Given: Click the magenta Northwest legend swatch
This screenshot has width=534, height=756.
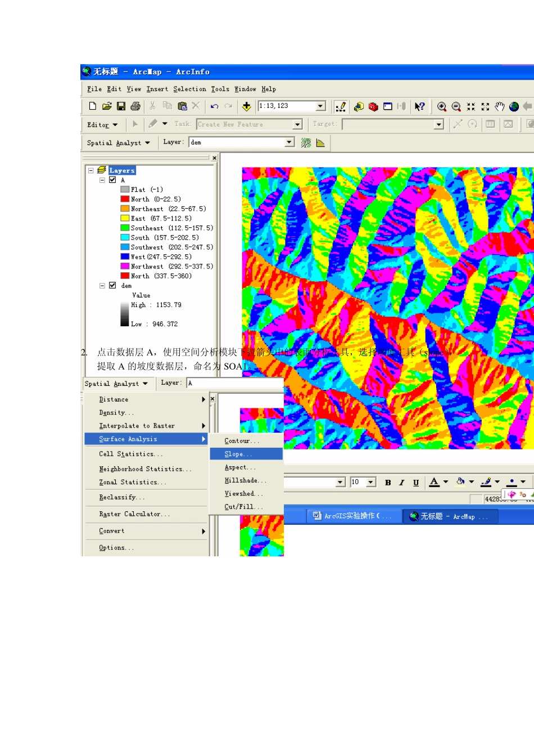Looking at the screenshot, I should coord(125,266).
